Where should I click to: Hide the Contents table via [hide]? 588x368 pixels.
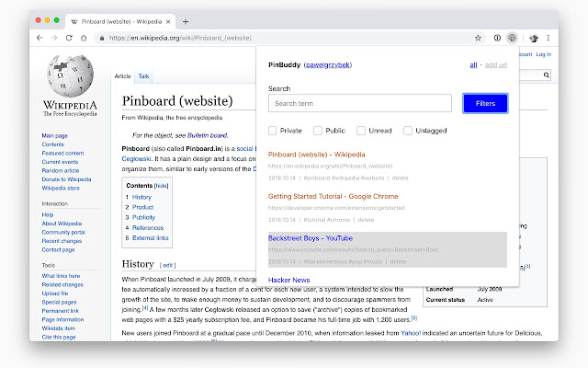point(162,186)
